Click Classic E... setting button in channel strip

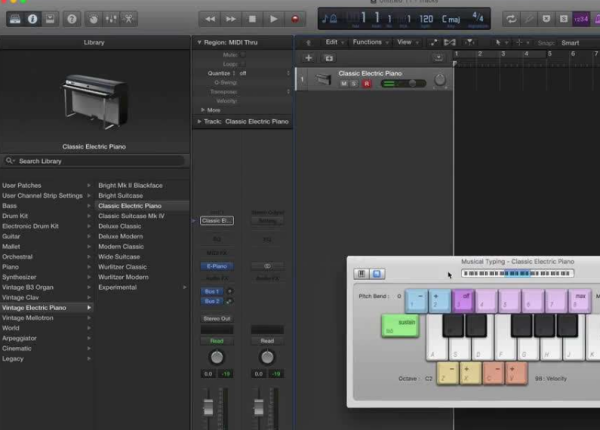[217, 221]
